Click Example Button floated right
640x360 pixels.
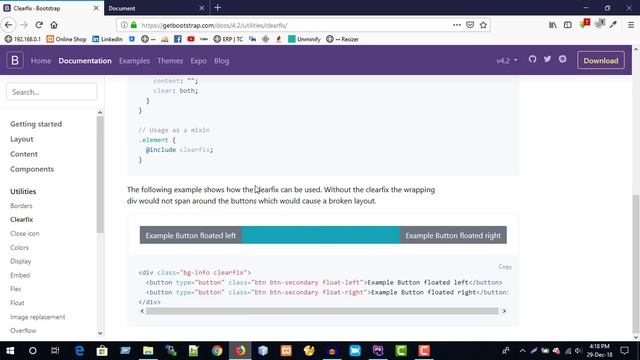(453, 236)
